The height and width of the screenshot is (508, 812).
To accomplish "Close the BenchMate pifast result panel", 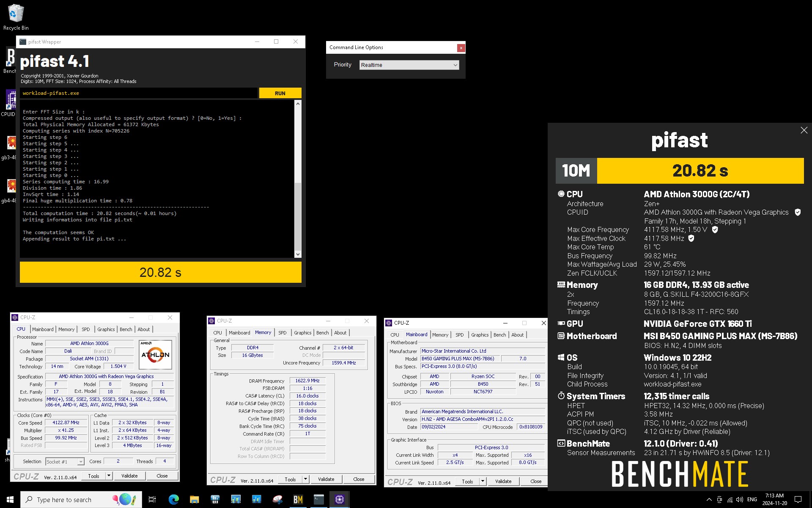I will click(x=804, y=130).
